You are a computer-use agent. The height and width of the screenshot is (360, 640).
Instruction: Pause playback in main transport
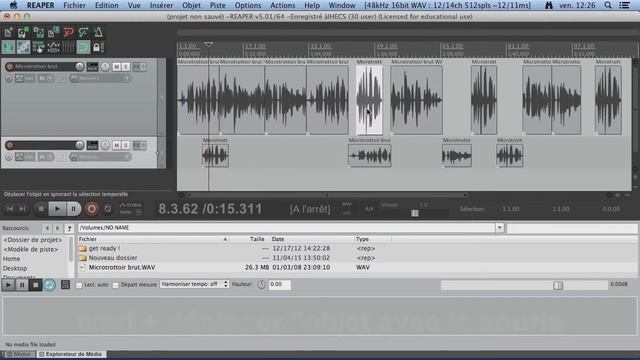(73, 209)
